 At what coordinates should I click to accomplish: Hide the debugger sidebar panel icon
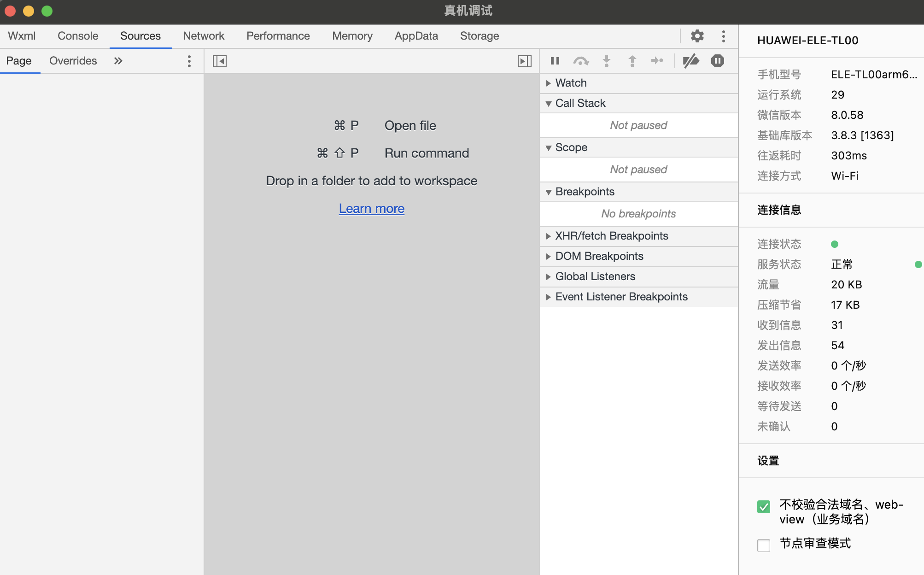[x=524, y=61]
